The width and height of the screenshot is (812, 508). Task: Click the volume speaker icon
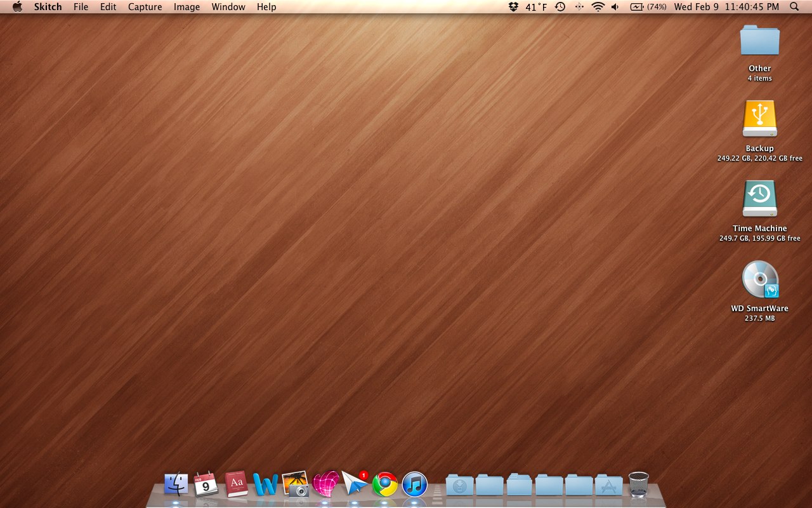coord(615,7)
